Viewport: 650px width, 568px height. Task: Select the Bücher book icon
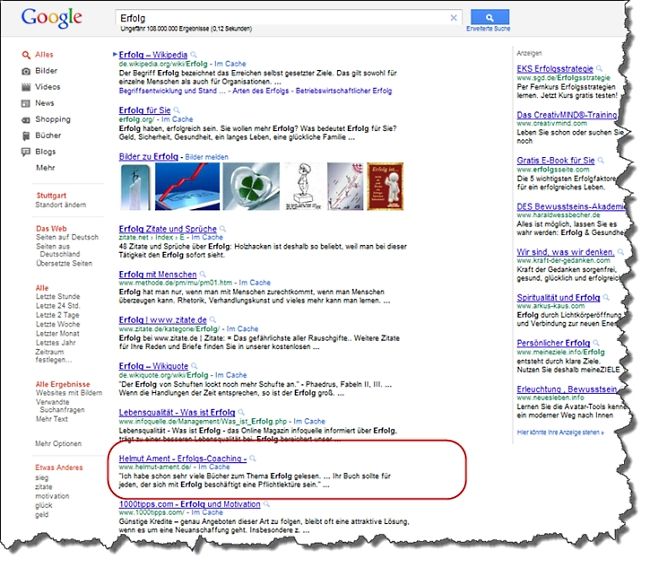tap(26, 138)
